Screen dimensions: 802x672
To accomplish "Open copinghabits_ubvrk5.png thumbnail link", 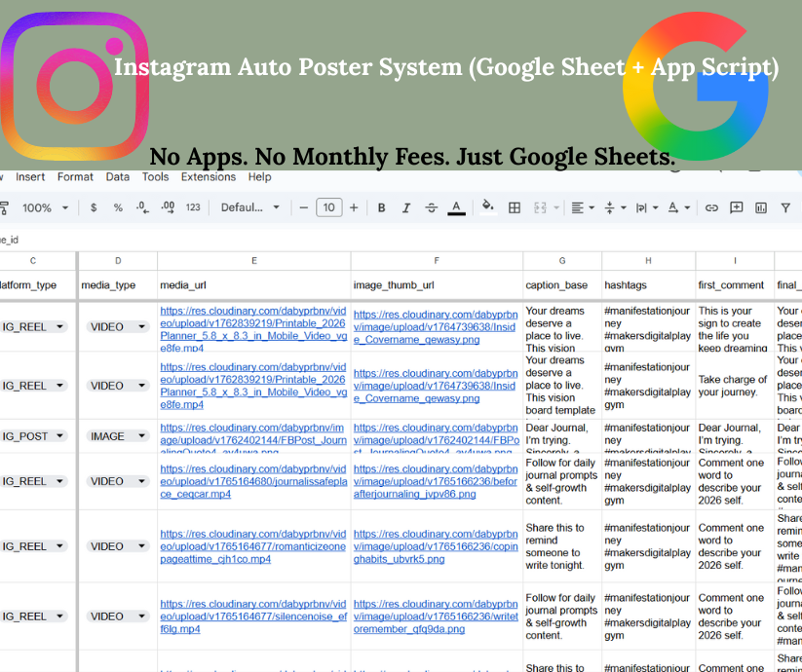I will click(436, 546).
